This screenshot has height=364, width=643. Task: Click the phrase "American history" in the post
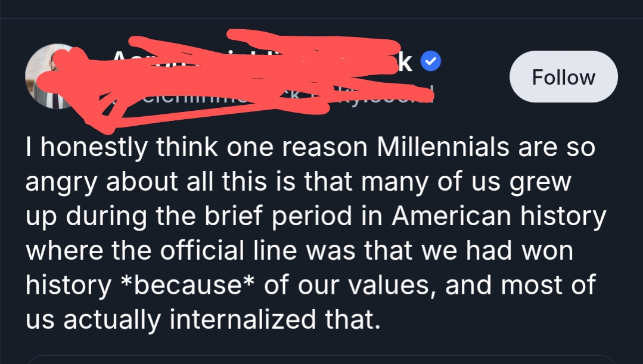pyautogui.click(x=498, y=217)
